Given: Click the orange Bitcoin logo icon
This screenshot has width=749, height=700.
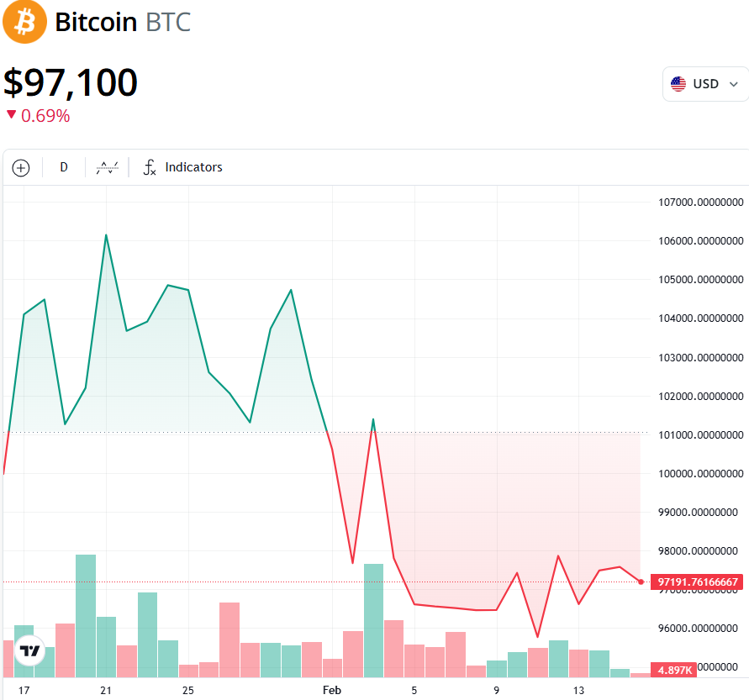Looking at the screenshot, I should [24, 22].
